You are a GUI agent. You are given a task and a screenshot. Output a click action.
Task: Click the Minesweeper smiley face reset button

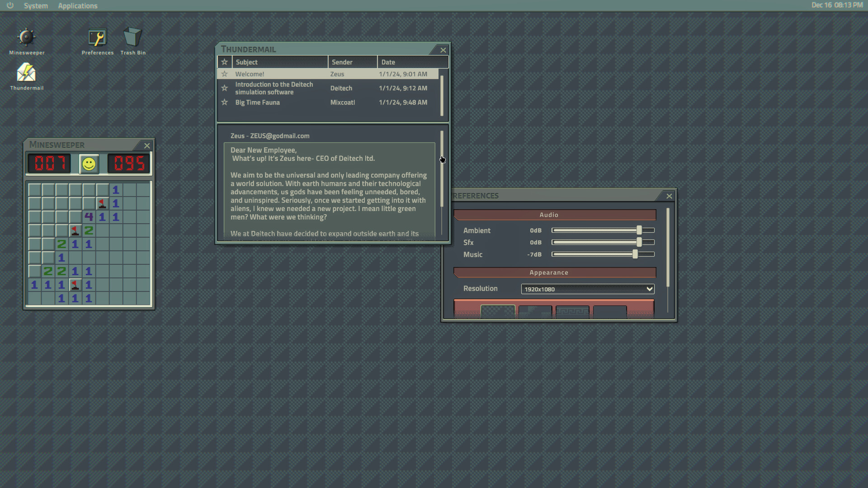point(89,164)
